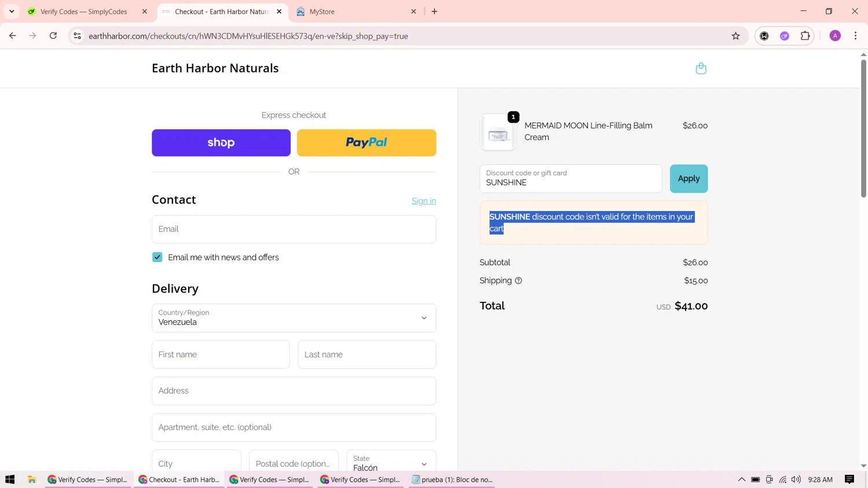Image resolution: width=868 pixels, height=488 pixels.
Task: Open the Chrome three-dot menu
Action: click(855, 36)
